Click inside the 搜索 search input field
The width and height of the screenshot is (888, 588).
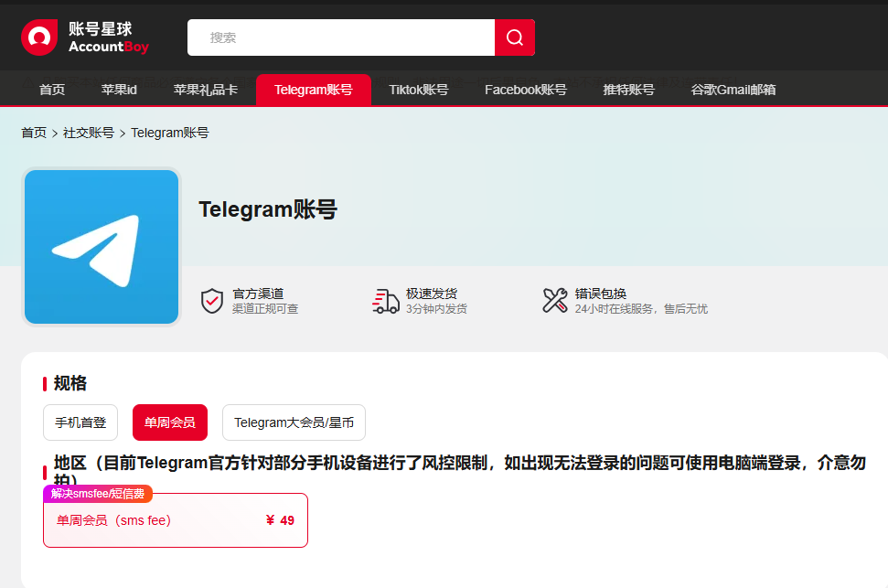point(338,37)
